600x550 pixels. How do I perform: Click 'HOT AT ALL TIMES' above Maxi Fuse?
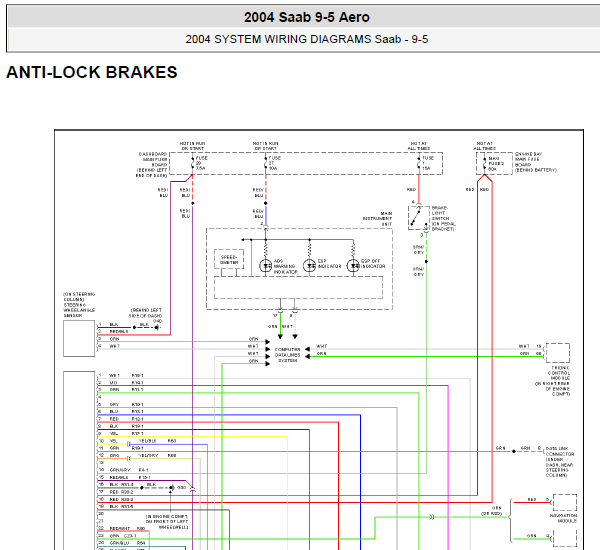pyautogui.click(x=484, y=146)
